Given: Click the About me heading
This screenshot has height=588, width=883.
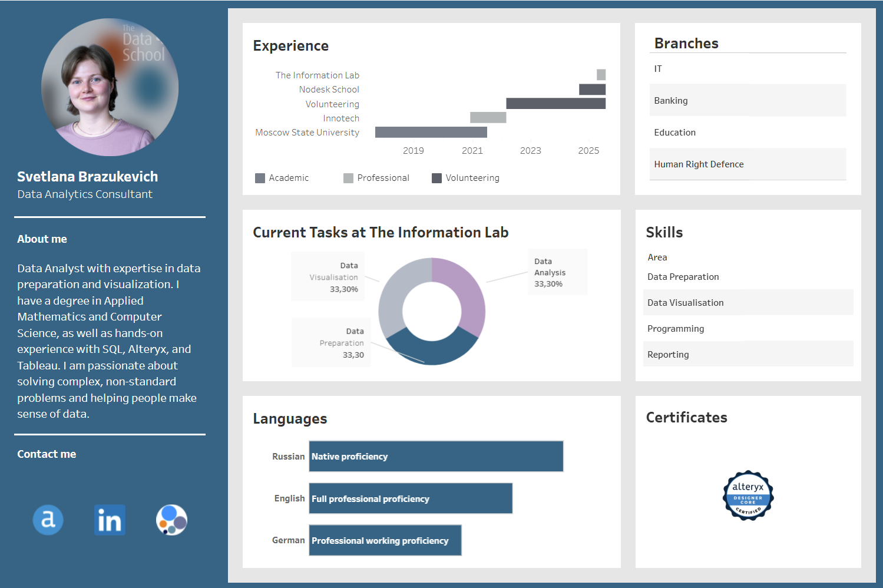Looking at the screenshot, I should coord(42,239).
